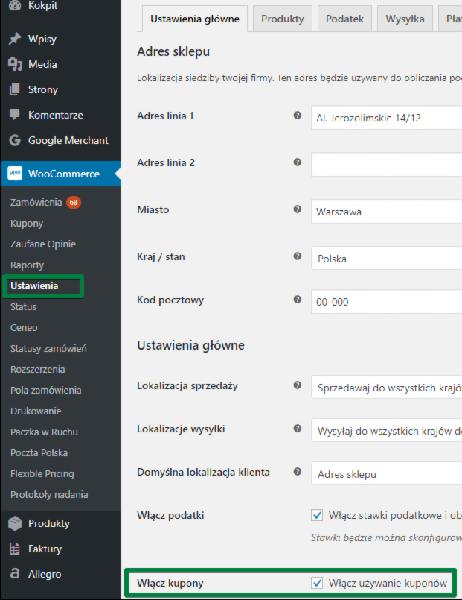Go to the Kupony submenu link
462x600 pixels.
coord(26,223)
